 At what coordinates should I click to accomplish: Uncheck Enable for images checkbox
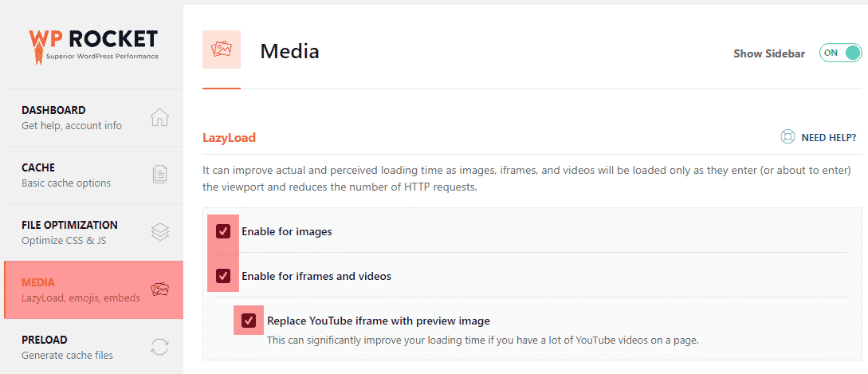pos(223,231)
